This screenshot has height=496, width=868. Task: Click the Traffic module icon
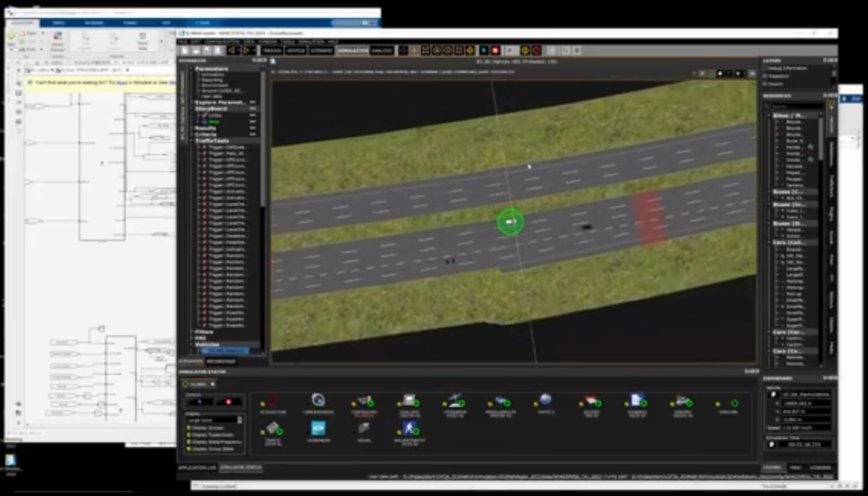[272, 428]
